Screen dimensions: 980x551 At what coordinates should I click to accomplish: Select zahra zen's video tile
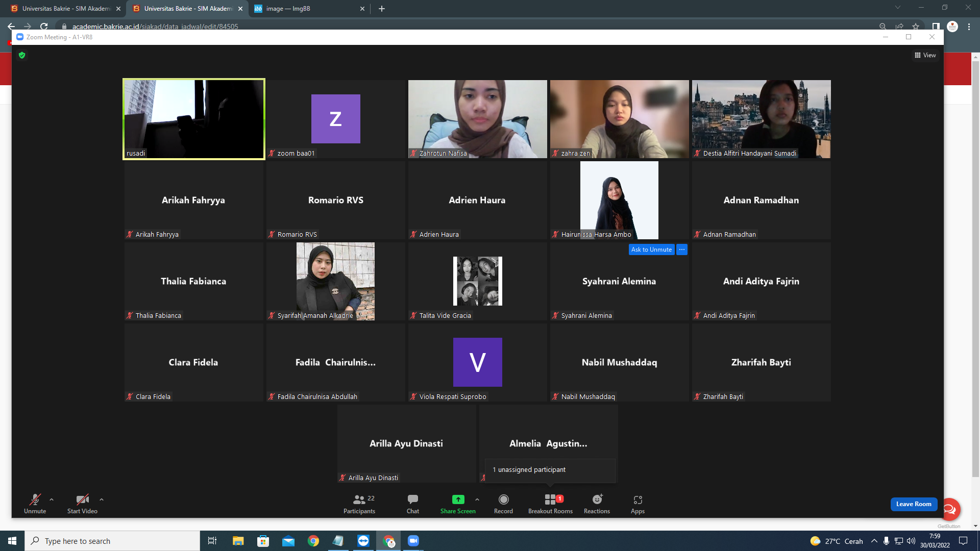[x=620, y=119]
